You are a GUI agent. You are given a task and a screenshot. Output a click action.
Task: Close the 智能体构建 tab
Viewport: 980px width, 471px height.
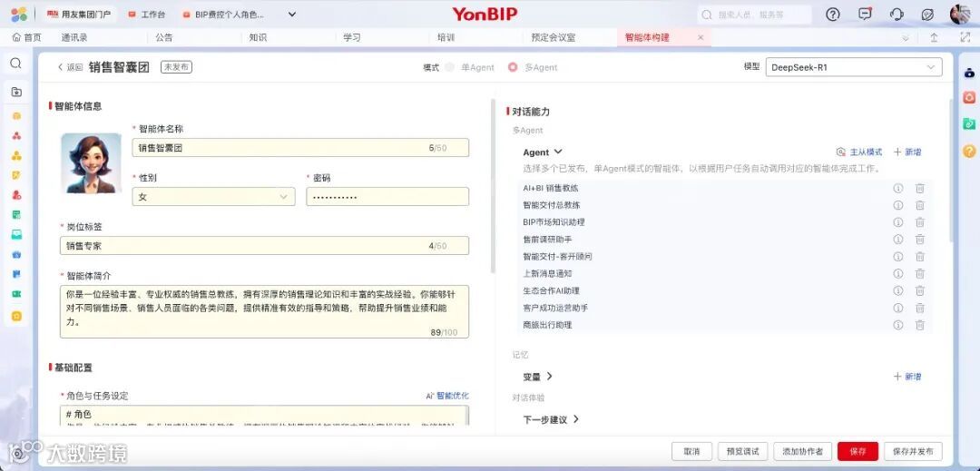[x=700, y=37]
